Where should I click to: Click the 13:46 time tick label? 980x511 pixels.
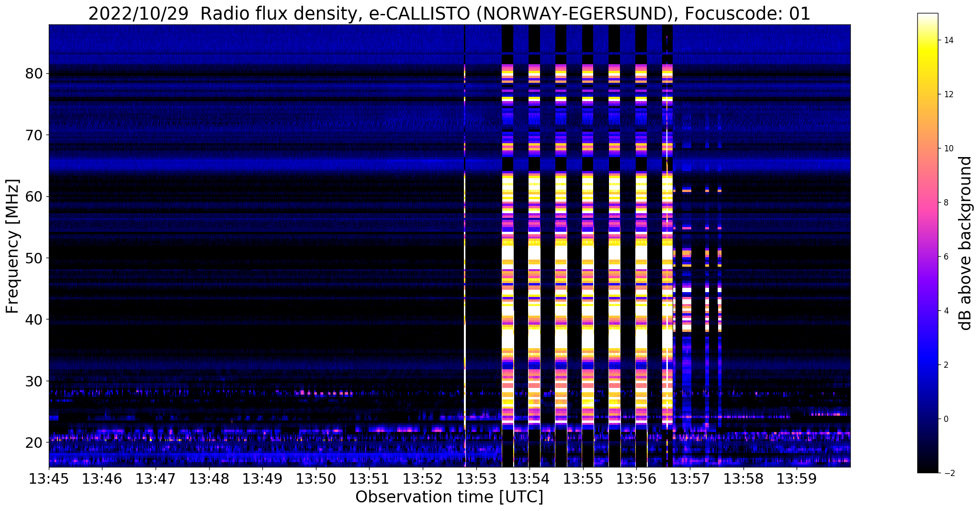[102, 478]
